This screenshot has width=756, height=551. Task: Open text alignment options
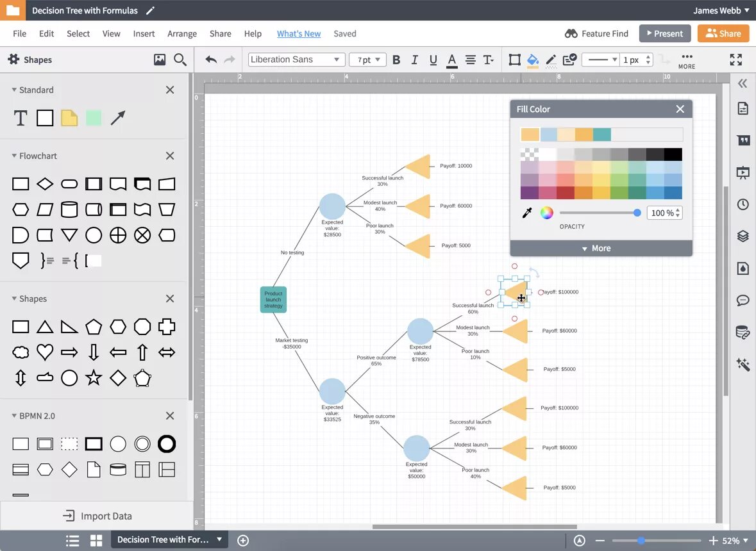pyautogui.click(x=471, y=60)
